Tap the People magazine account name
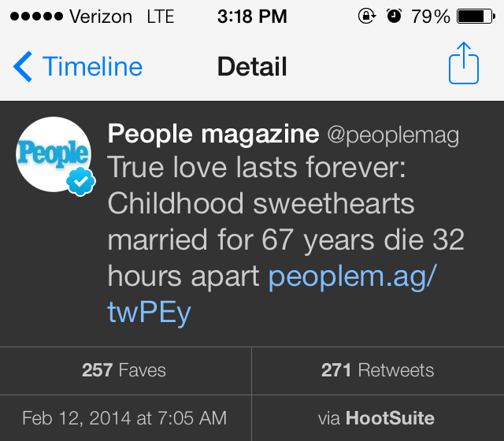Screen dimensions: 504x441 (x=213, y=135)
